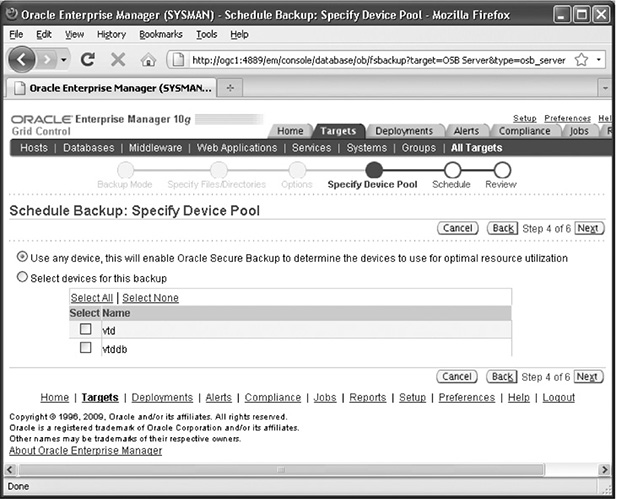Image resolution: width=618 pixels, height=499 pixels.
Task: Open the Databases subtab
Action: pos(89,148)
